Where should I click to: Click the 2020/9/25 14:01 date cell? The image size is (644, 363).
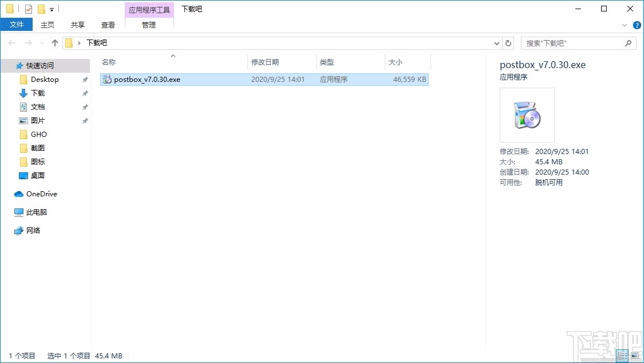pos(278,79)
